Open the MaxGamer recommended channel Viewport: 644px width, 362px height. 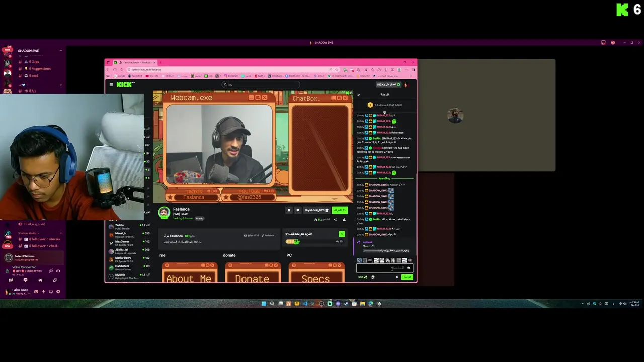pyautogui.click(x=128, y=242)
